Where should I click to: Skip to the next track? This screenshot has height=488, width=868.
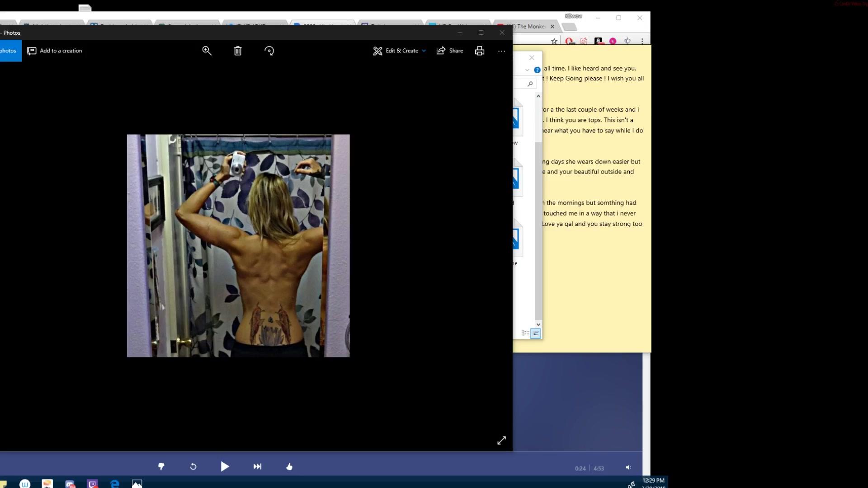pyautogui.click(x=257, y=467)
